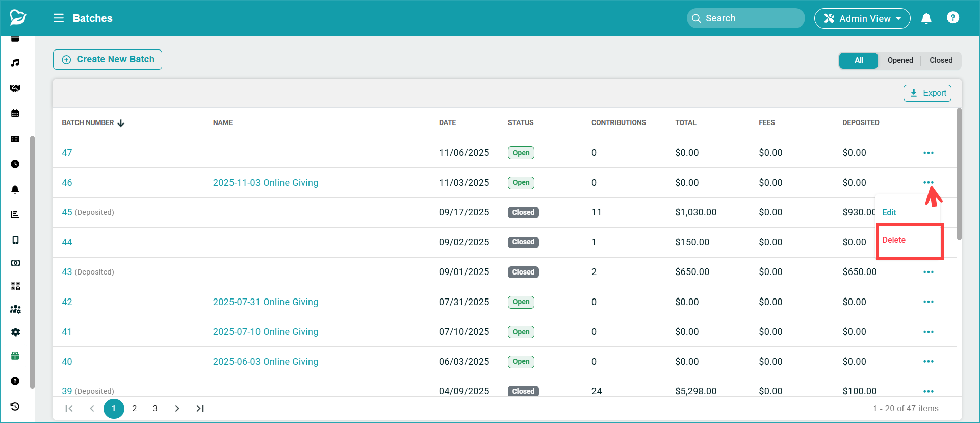
Task: Expand the Admin View dropdown
Action: [862, 18]
